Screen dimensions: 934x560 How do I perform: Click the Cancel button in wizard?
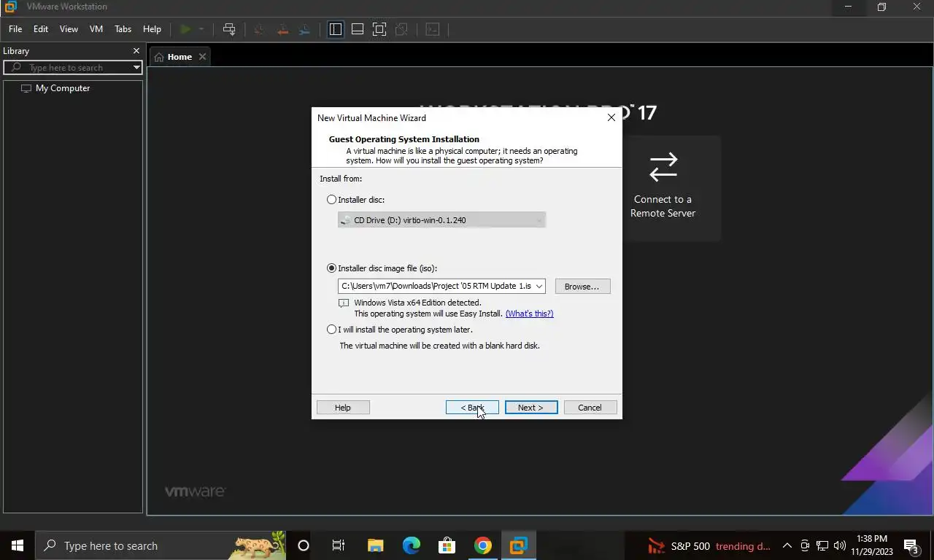click(x=590, y=408)
